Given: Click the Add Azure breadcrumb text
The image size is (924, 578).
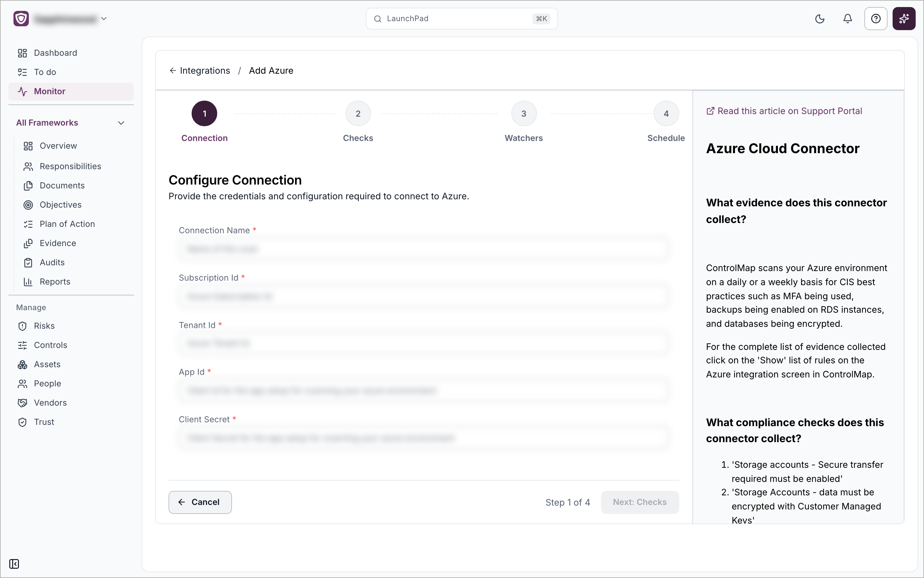Looking at the screenshot, I should click(x=271, y=70).
